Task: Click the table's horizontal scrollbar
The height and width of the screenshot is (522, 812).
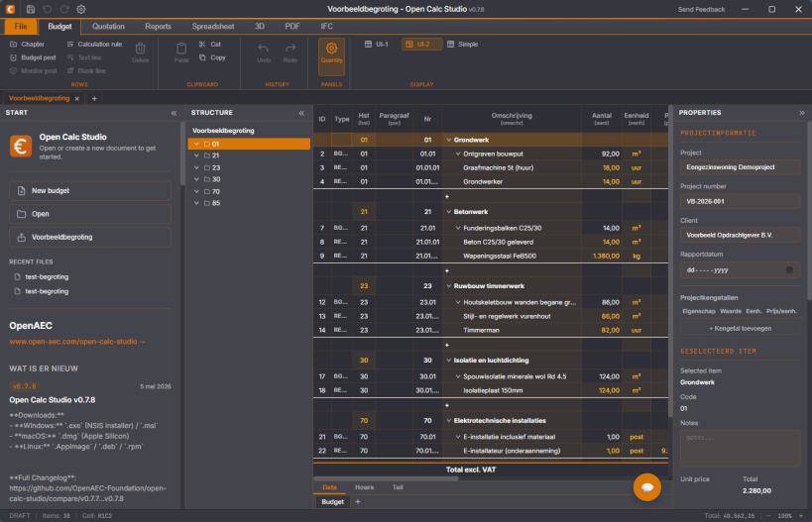Action: pyautogui.click(x=386, y=478)
